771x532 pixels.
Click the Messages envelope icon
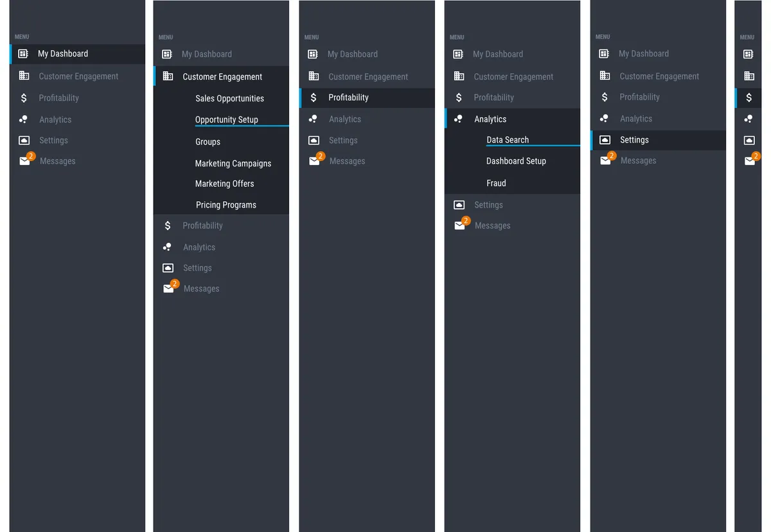click(23, 161)
